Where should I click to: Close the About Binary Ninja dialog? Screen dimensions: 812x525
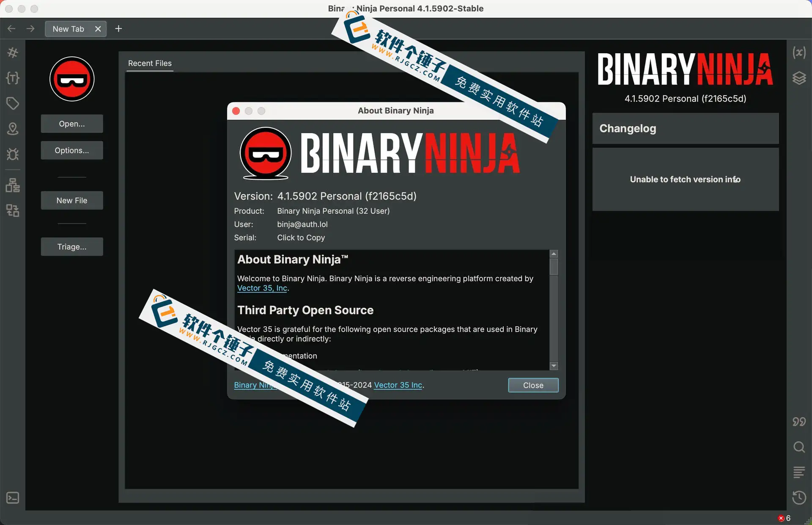pos(533,385)
